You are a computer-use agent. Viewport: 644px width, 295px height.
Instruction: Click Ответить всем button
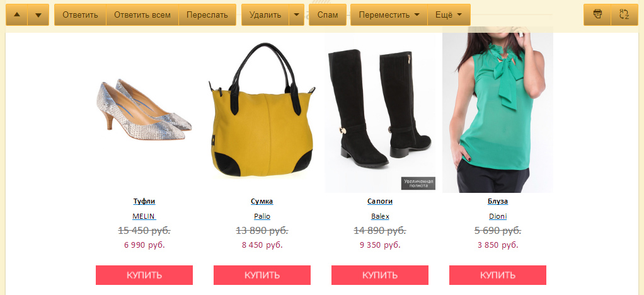click(142, 14)
